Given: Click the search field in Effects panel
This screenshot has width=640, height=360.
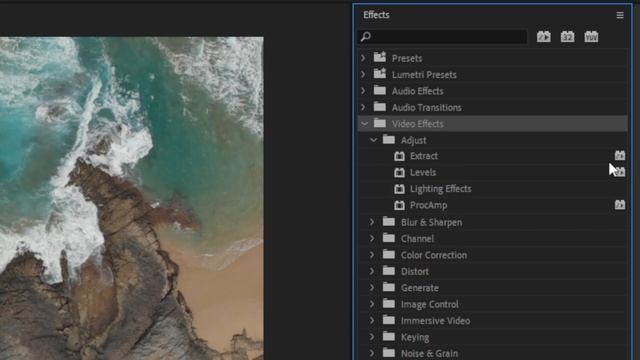Looking at the screenshot, I should (x=442, y=37).
